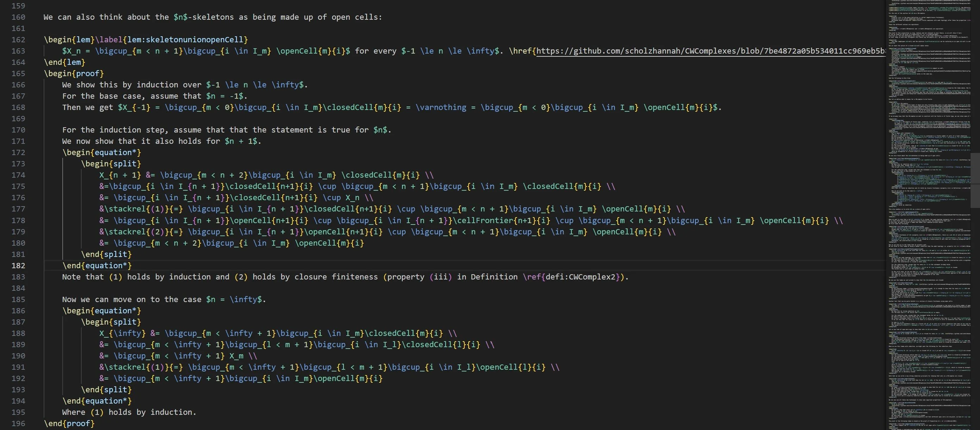The height and width of the screenshot is (430, 980).
Task: Click line number 182 in gutter
Action: click(x=18, y=265)
